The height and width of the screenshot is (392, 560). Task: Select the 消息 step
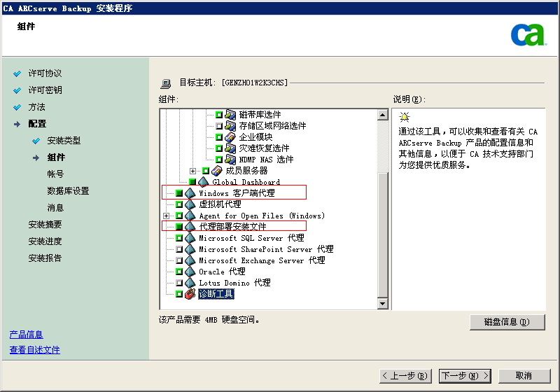coord(56,208)
